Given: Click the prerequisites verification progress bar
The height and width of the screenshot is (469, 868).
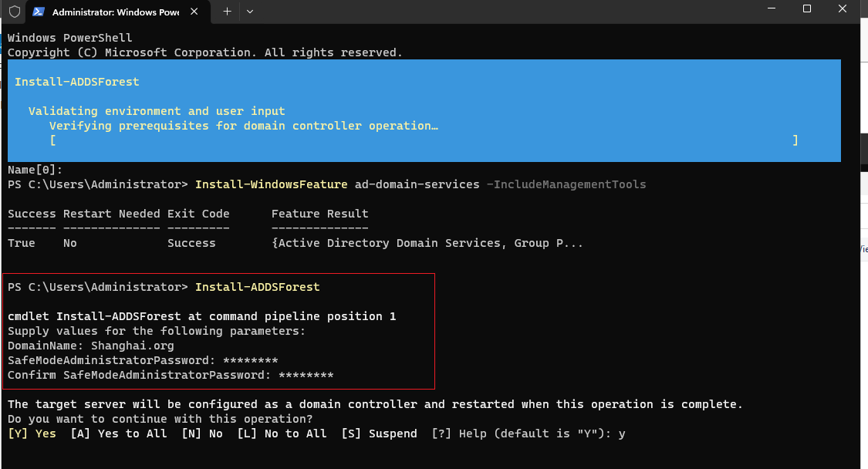Looking at the screenshot, I should click(x=424, y=140).
